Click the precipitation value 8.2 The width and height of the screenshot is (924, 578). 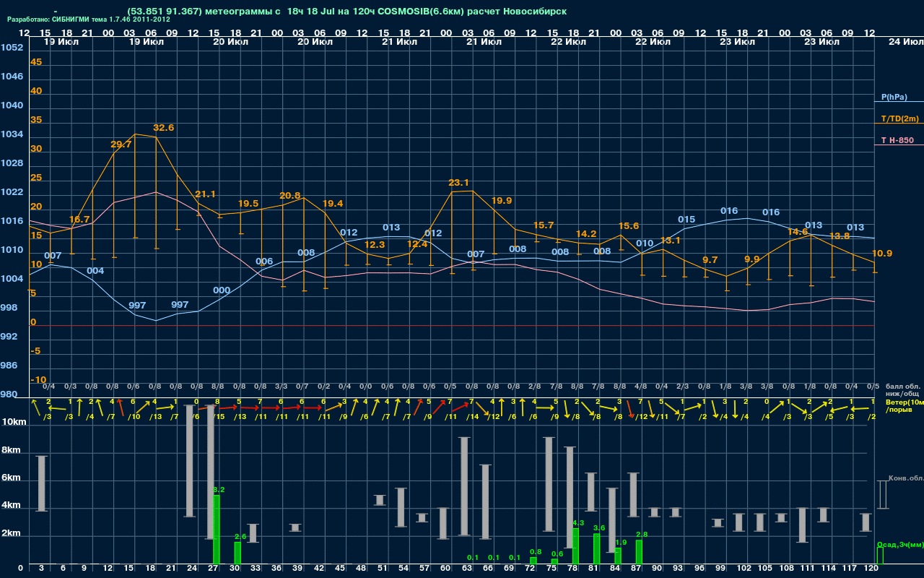219,490
